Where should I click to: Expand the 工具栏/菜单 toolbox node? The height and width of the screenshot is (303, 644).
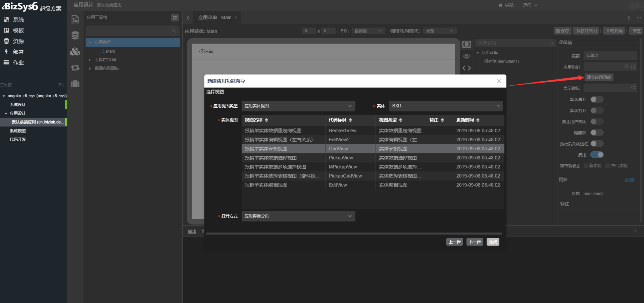(x=90, y=60)
